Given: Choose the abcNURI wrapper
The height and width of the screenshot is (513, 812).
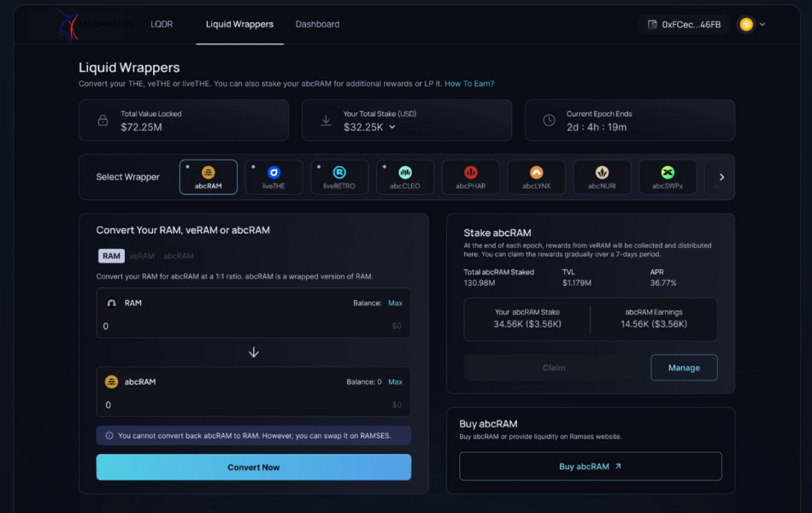Looking at the screenshot, I should click(x=602, y=176).
